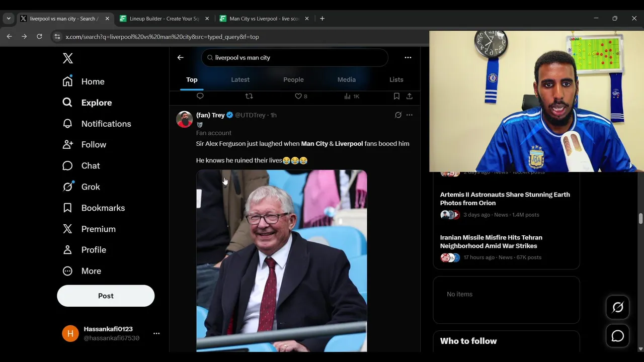Image resolution: width=644 pixels, height=362 pixels.
Task: Open the Home page
Action: click(x=84, y=81)
